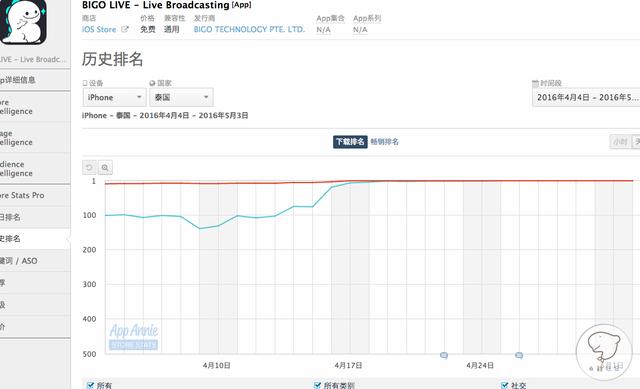This screenshot has height=389, width=640.
Task: Click the 历史排名 page heading
Action: pyautogui.click(x=113, y=59)
